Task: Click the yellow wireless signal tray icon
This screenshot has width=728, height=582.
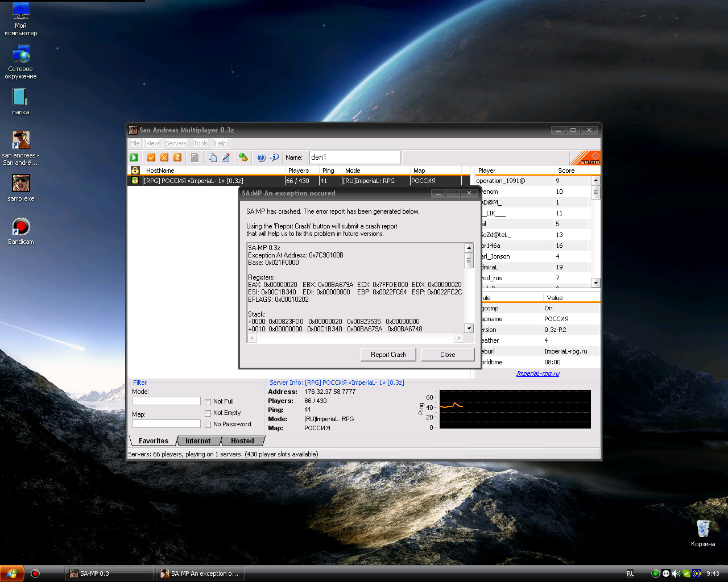Action: tap(697, 573)
